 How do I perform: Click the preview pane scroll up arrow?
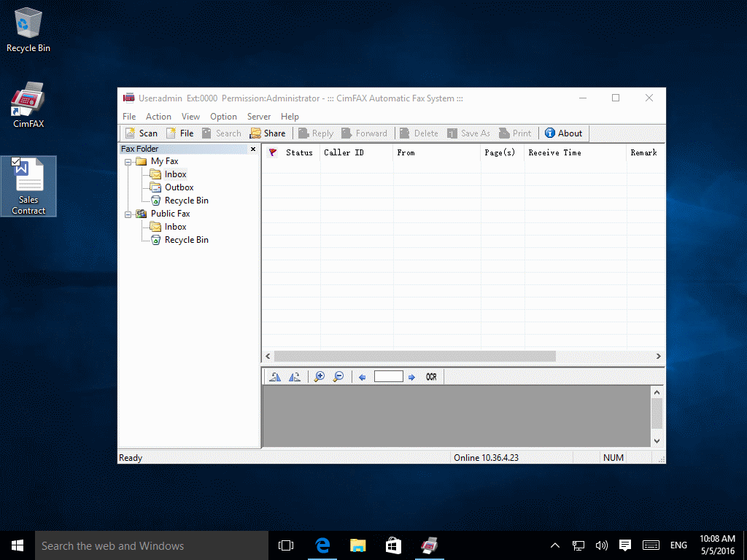(x=657, y=392)
